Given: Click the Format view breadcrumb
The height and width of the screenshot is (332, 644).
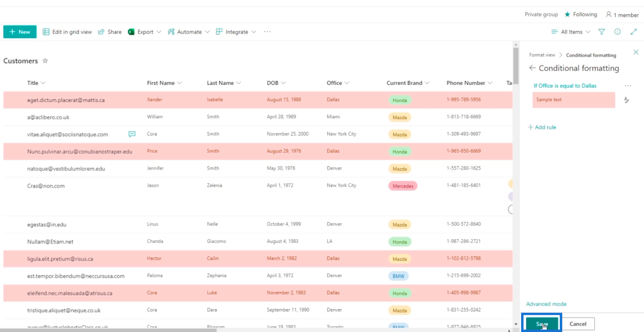Looking at the screenshot, I should 542,55.
